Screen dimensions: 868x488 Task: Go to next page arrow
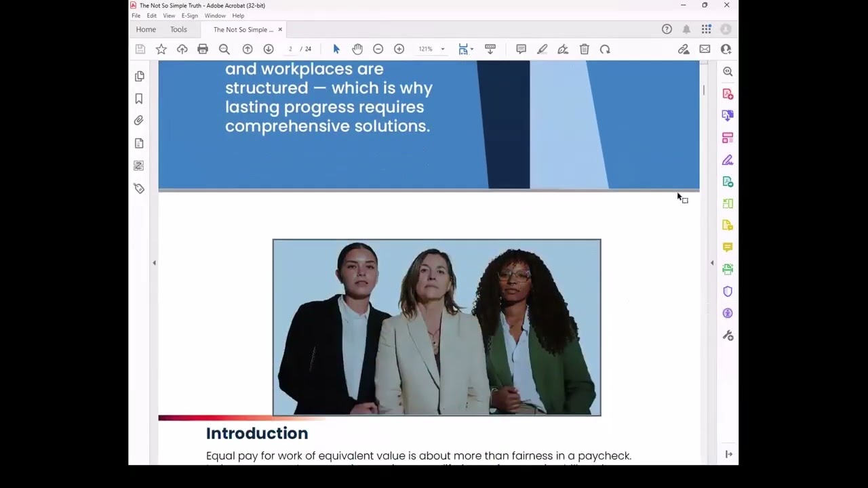269,49
